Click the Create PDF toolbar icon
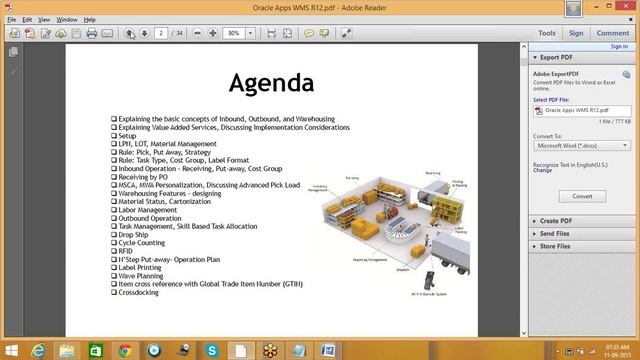This screenshot has width=640, height=360. pos(30,33)
